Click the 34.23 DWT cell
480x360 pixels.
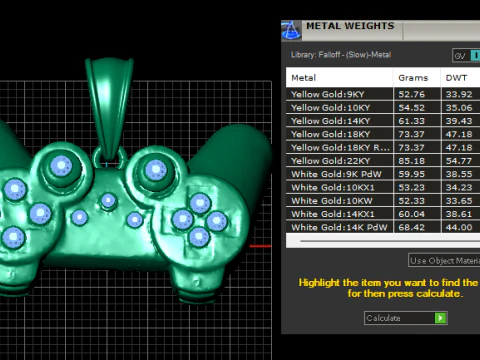461,188
